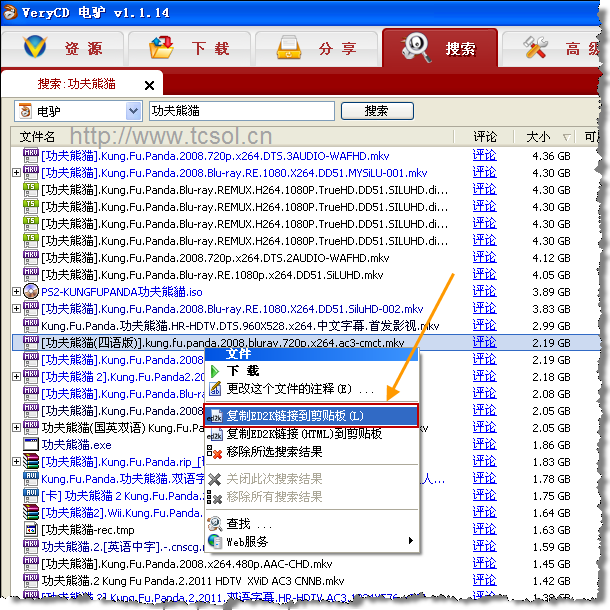Open 评论 link for the 1.45 GB file
This screenshot has height=610, width=610.
pos(484,563)
